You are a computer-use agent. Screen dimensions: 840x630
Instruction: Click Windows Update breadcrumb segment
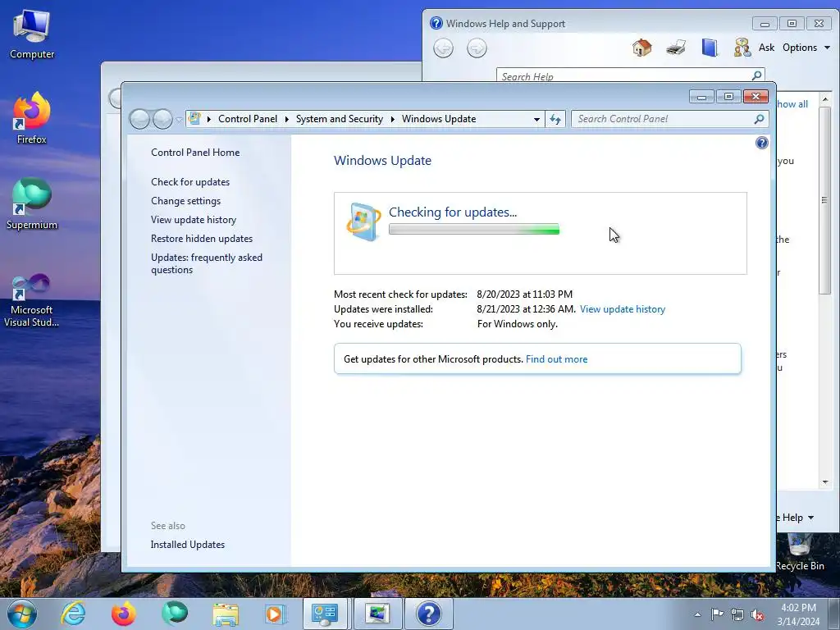pyautogui.click(x=439, y=119)
